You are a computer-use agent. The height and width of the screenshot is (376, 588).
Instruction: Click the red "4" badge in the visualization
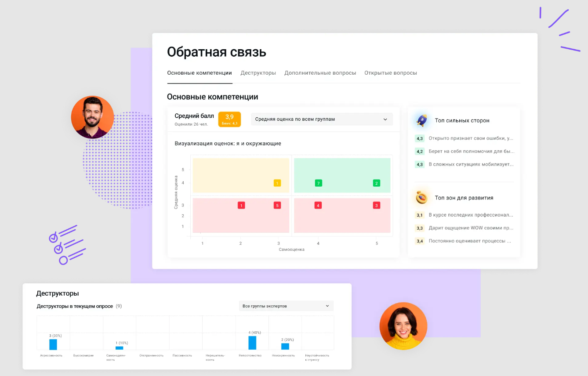click(x=318, y=205)
